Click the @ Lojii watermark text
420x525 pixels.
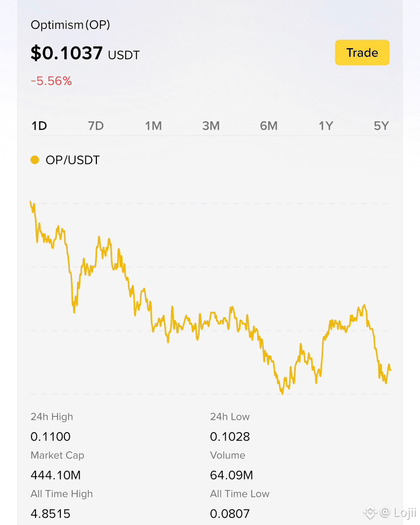point(398,512)
